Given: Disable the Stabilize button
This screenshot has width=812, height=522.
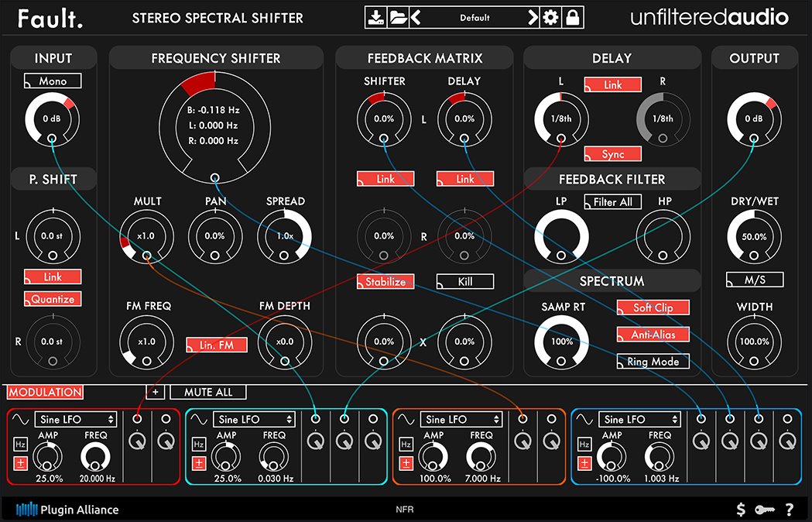Looking at the screenshot, I should pyautogui.click(x=385, y=282).
